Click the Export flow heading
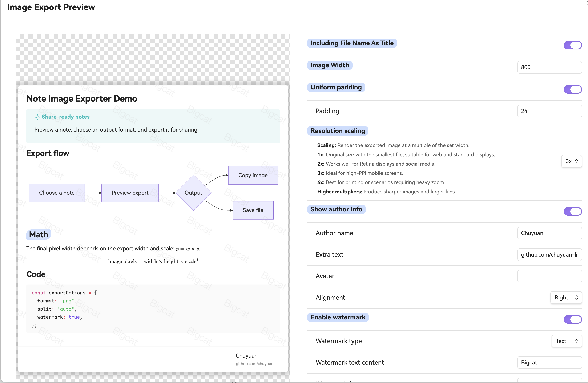 click(48, 153)
